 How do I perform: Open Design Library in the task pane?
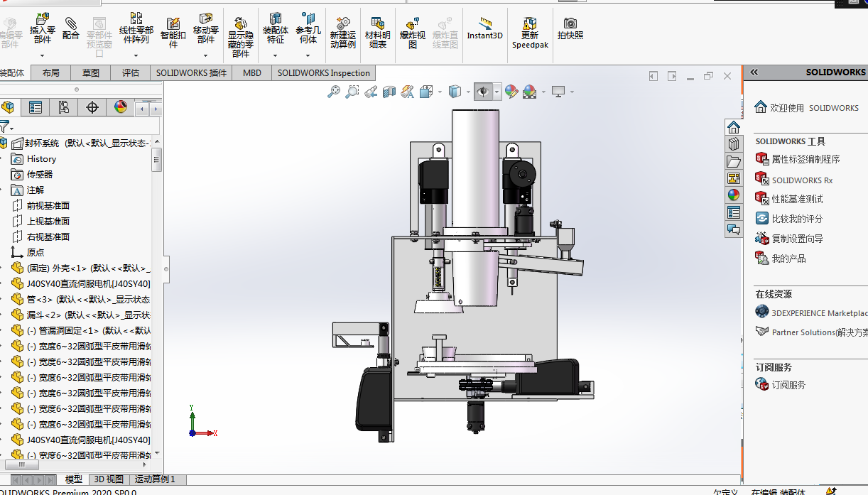734,144
